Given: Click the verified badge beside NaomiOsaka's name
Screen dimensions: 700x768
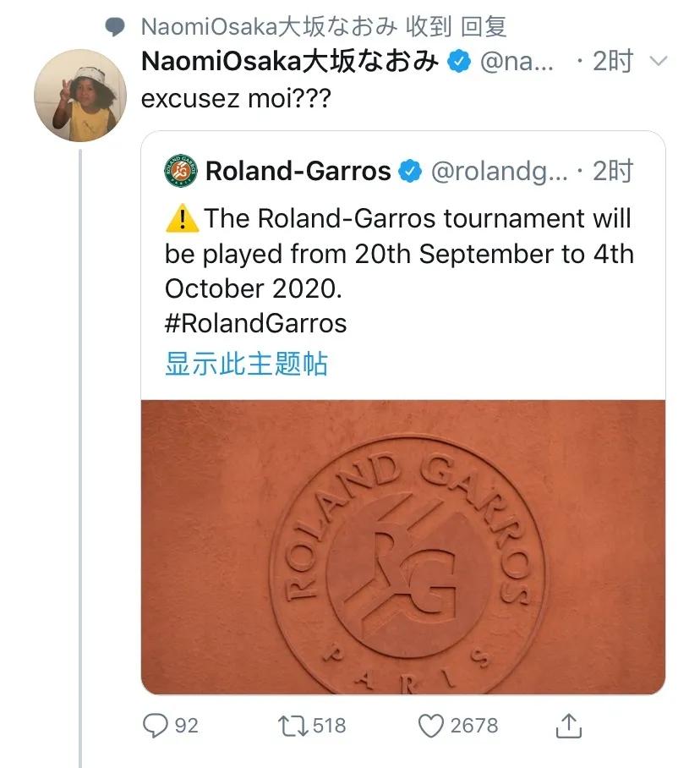Looking at the screenshot, I should click(x=458, y=62).
